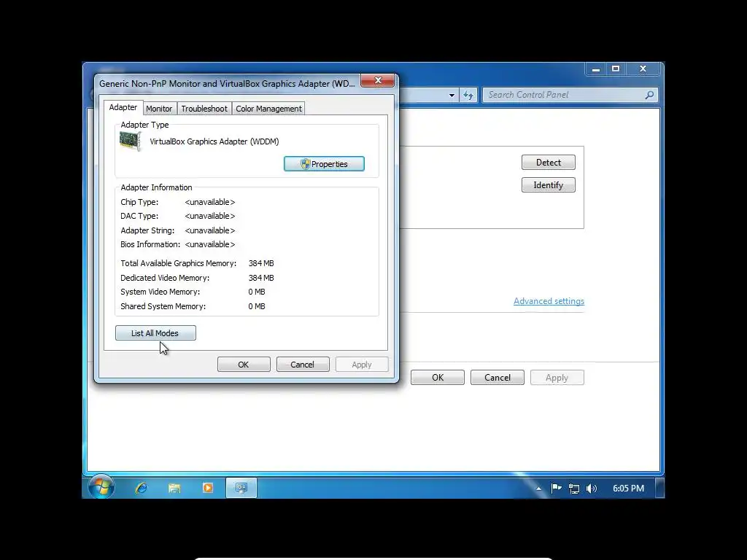This screenshot has height=560, width=747.
Task: Click the adapter dialog title bar text
Action: click(x=227, y=83)
